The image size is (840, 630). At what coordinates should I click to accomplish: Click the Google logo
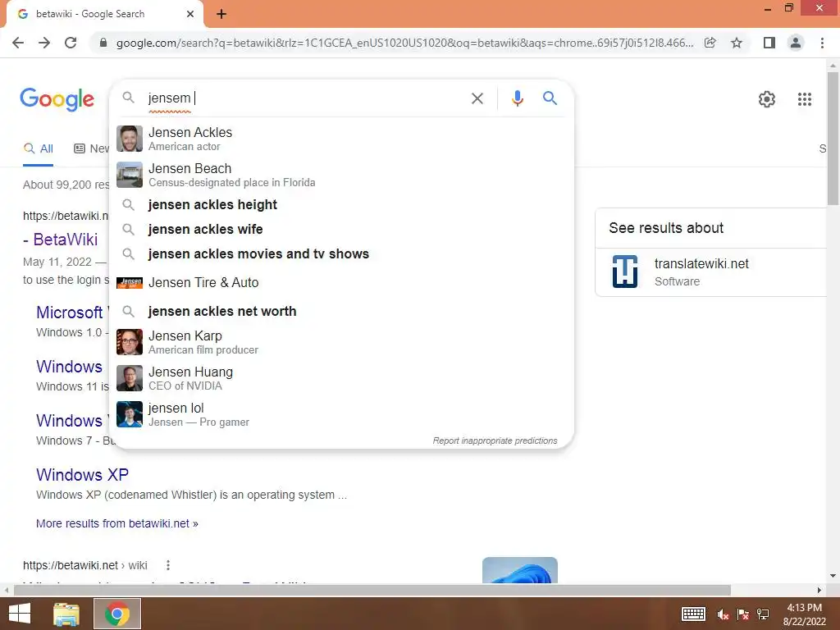57,99
